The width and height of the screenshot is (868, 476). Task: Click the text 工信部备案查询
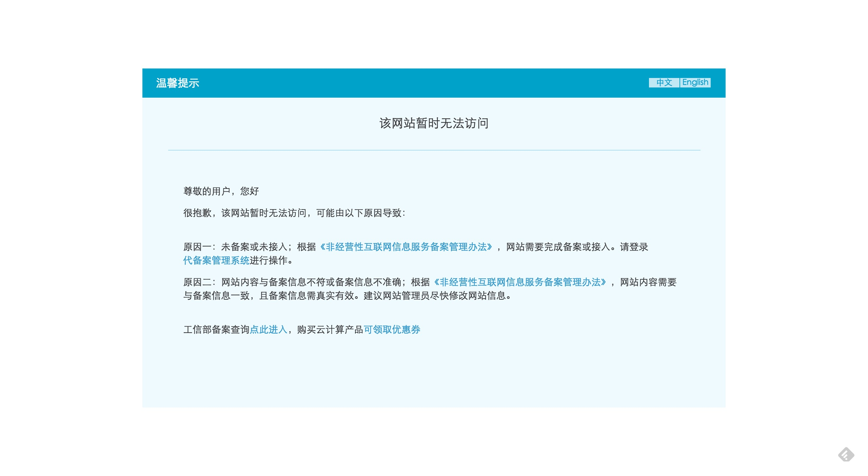(x=216, y=330)
